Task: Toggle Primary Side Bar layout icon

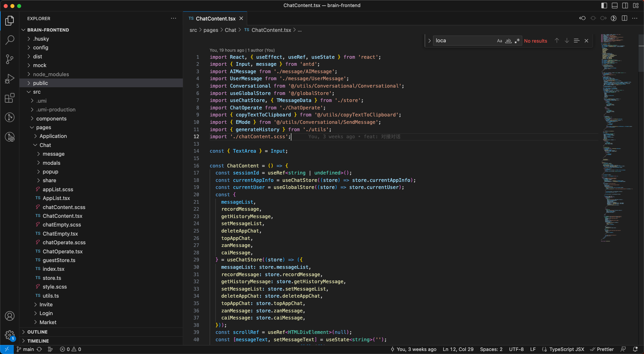Action: tap(604, 5)
